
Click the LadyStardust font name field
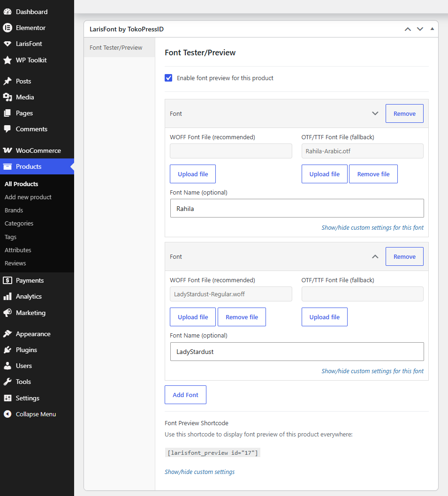pyautogui.click(x=297, y=352)
